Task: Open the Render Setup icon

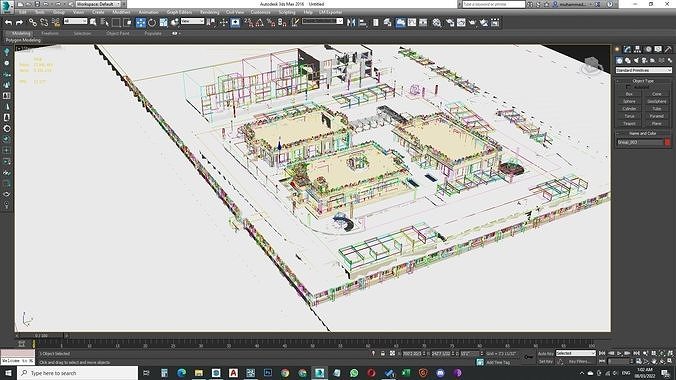Action: point(450,22)
